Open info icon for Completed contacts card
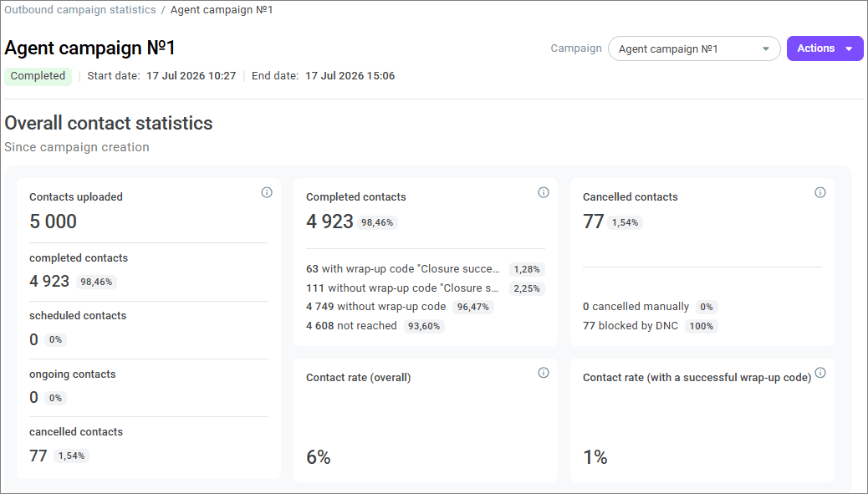The height and width of the screenshot is (494, 868). [x=544, y=192]
